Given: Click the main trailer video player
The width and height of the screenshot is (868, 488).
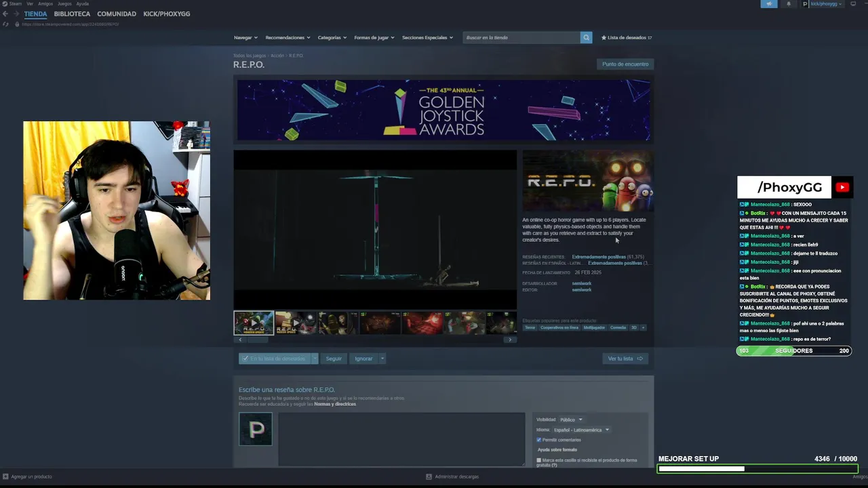Looking at the screenshot, I should click(375, 230).
